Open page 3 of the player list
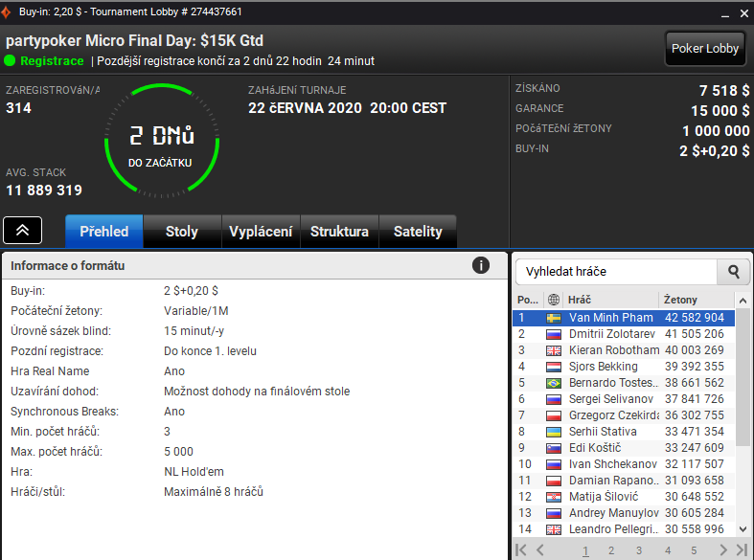 [639, 550]
